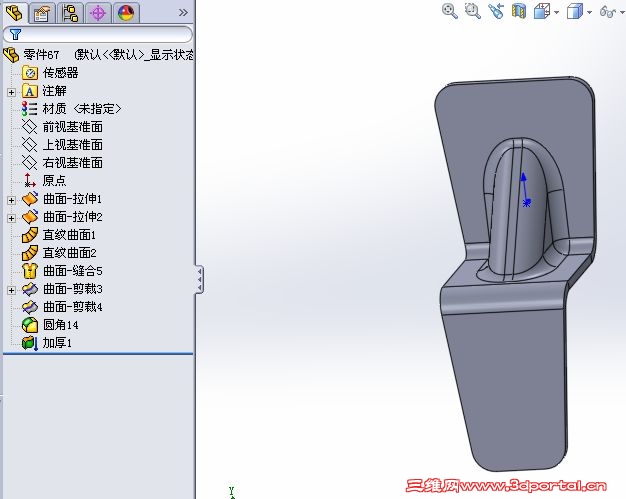
Task: Open the Display Style dropdown arrow
Action: 589,12
